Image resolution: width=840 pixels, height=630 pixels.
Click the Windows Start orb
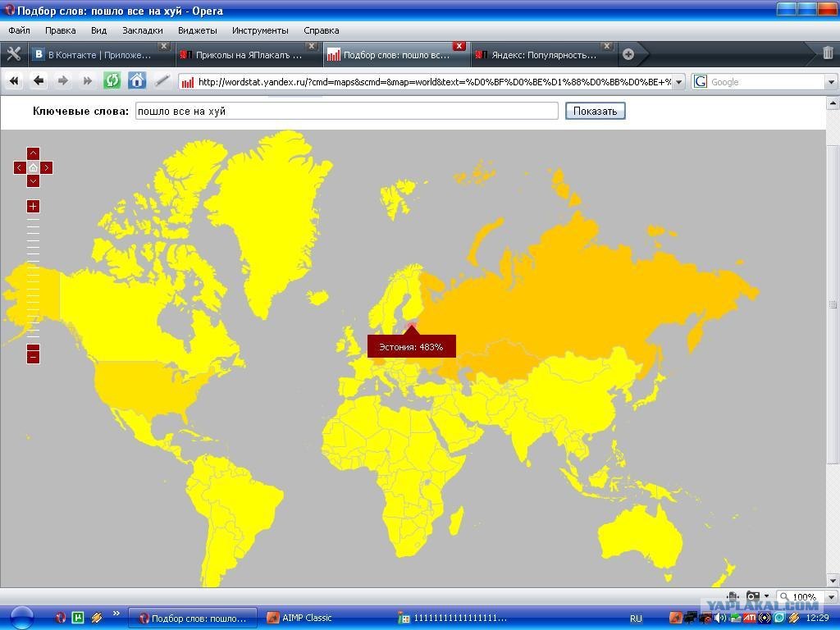point(21,618)
